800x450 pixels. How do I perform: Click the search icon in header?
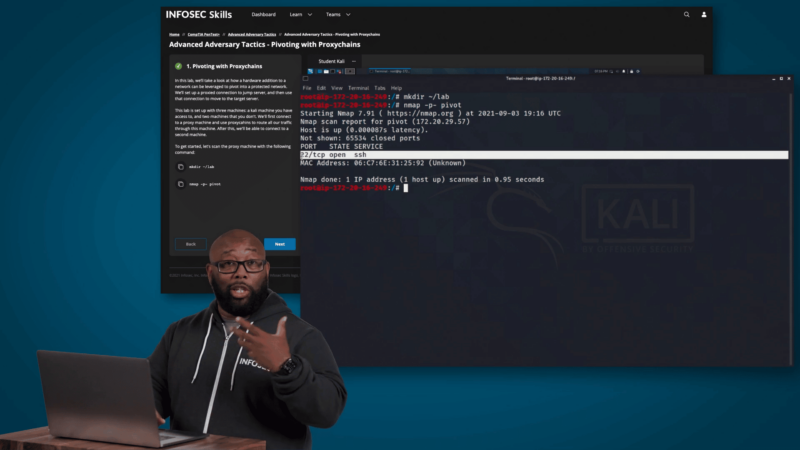tap(686, 15)
